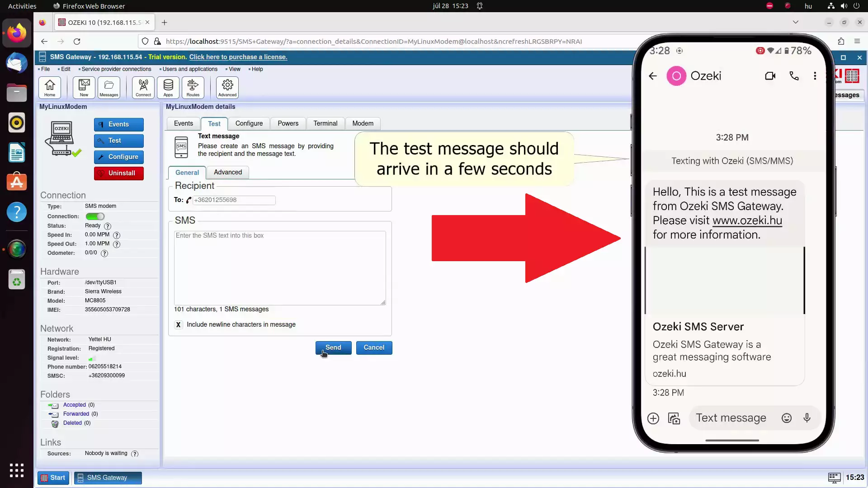Click the Send button
The width and height of the screenshot is (868, 488).
point(333,347)
